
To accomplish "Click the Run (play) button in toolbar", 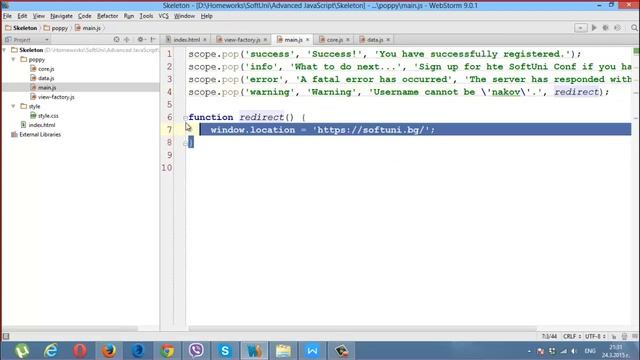I will (x=594, y=28).
